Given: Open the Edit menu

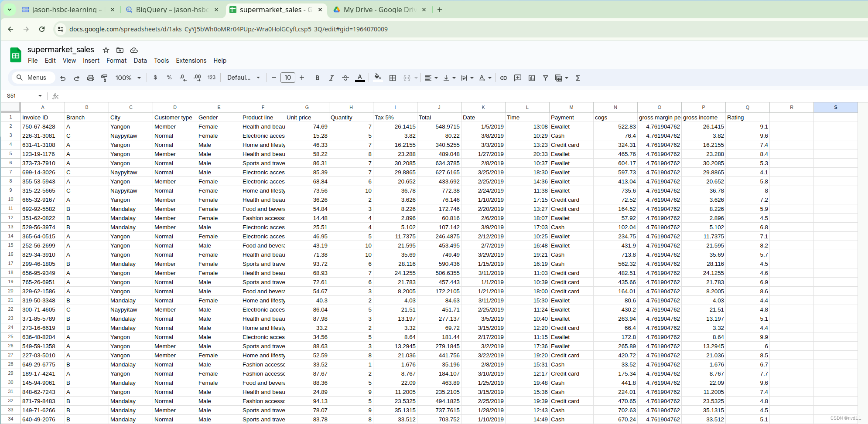Looking at the screenshot, I should pos(50,61).
